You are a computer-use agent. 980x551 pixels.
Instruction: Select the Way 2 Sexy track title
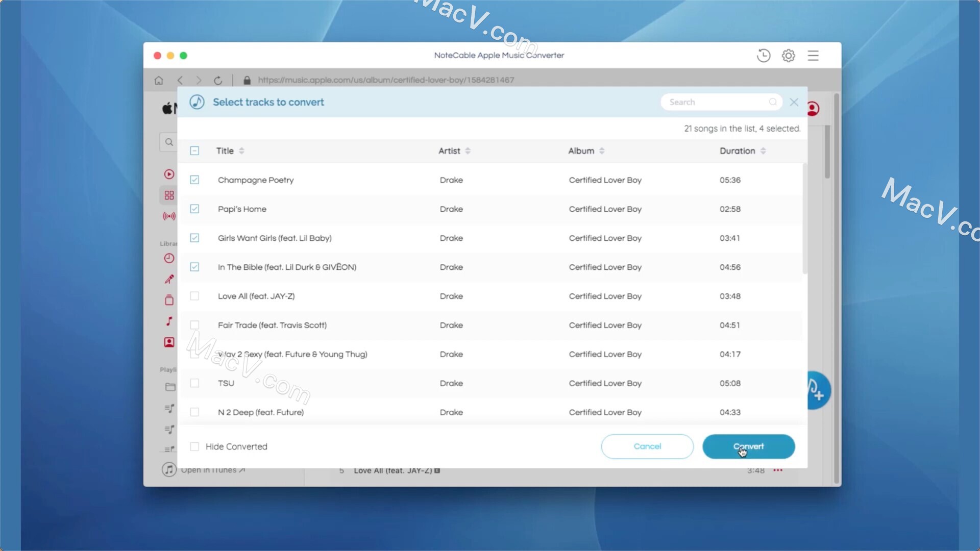pyautogui.click(x=292, y=355)
